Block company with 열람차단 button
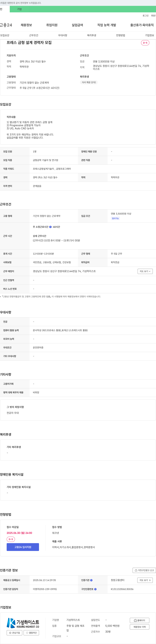 (x=31, y=633)
